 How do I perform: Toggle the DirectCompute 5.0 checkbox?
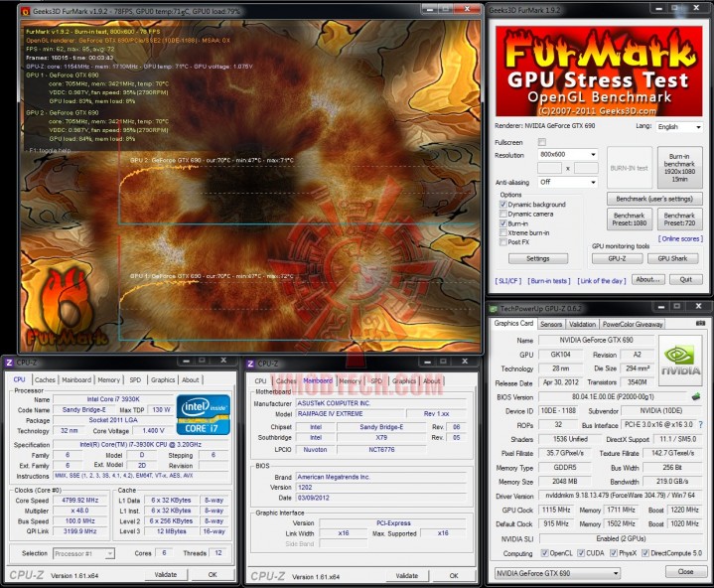645,553
